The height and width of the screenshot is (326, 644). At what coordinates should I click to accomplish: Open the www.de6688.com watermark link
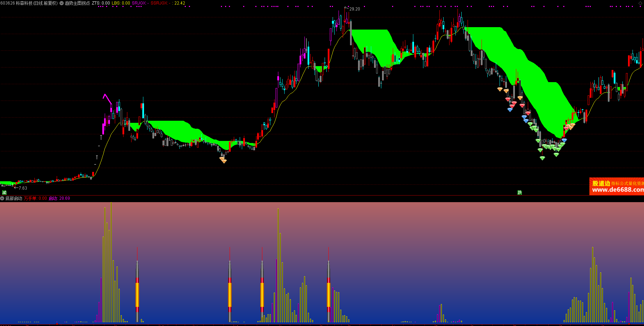click(618, 190)
